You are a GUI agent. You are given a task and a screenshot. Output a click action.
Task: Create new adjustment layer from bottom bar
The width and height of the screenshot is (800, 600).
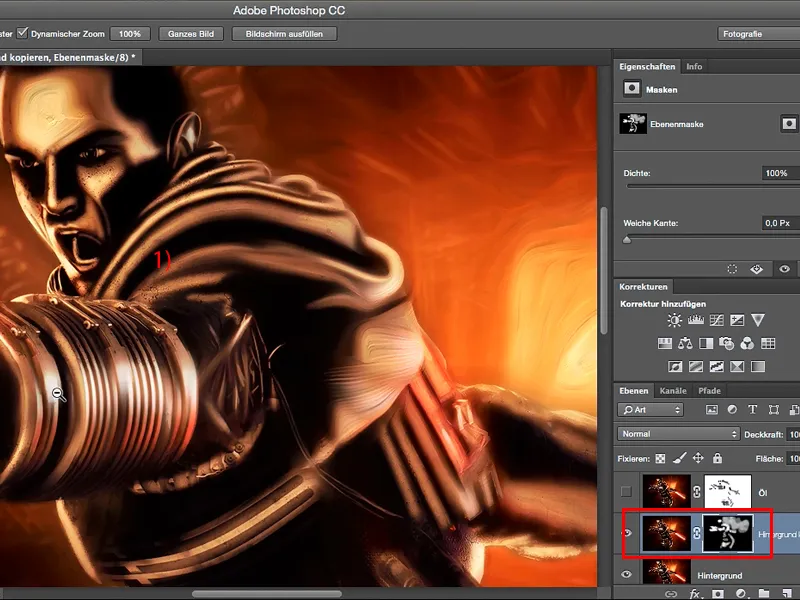[x=741, y=594]
